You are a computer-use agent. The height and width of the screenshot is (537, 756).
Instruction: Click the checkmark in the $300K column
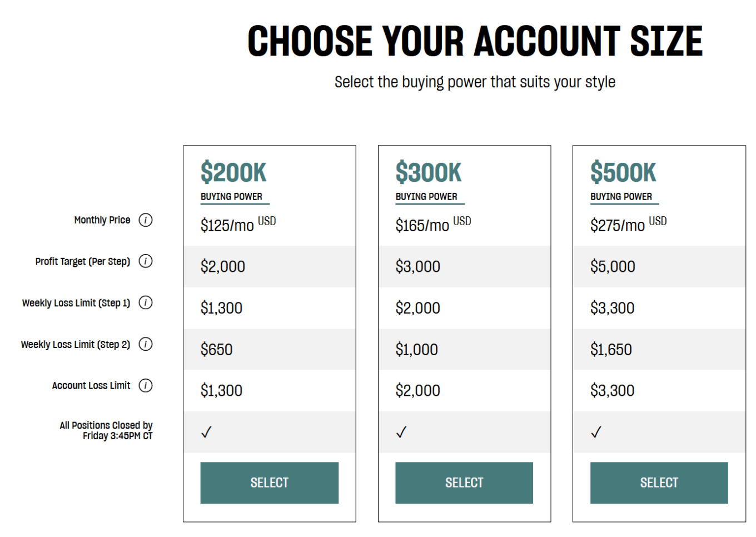401,431
